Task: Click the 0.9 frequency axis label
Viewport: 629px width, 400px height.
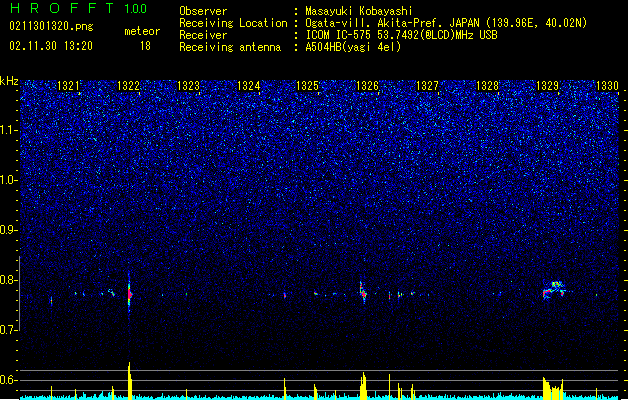Action: [x=9, y=230]
